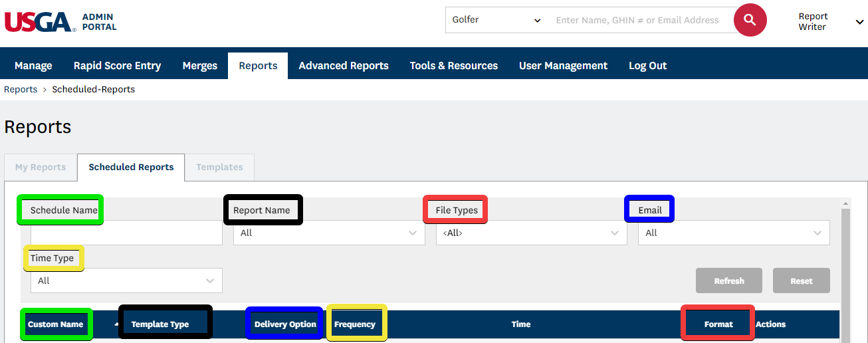Click the Reset filters button
Screen dimensions: 868x343
(x=801, y=281)
